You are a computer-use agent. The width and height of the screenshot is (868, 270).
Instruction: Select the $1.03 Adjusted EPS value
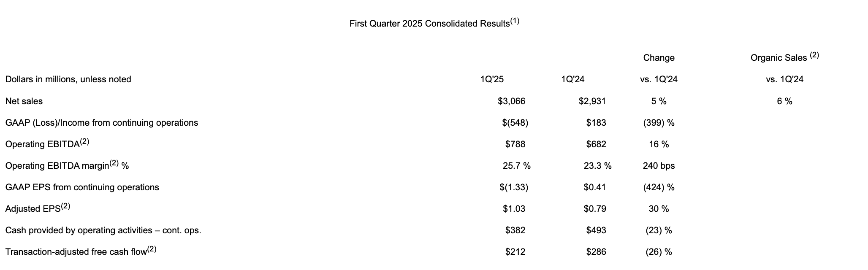(514, 209)
